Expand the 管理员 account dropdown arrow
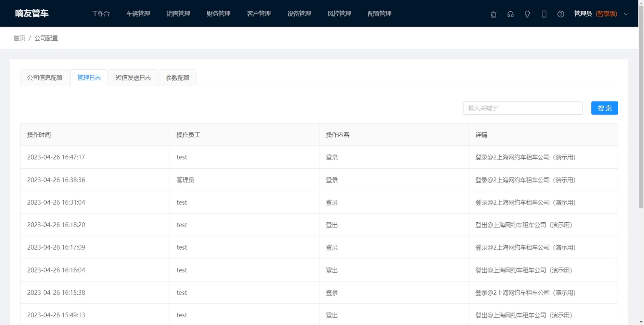Screen dimensions: 644x325 (x=625, y=14)
